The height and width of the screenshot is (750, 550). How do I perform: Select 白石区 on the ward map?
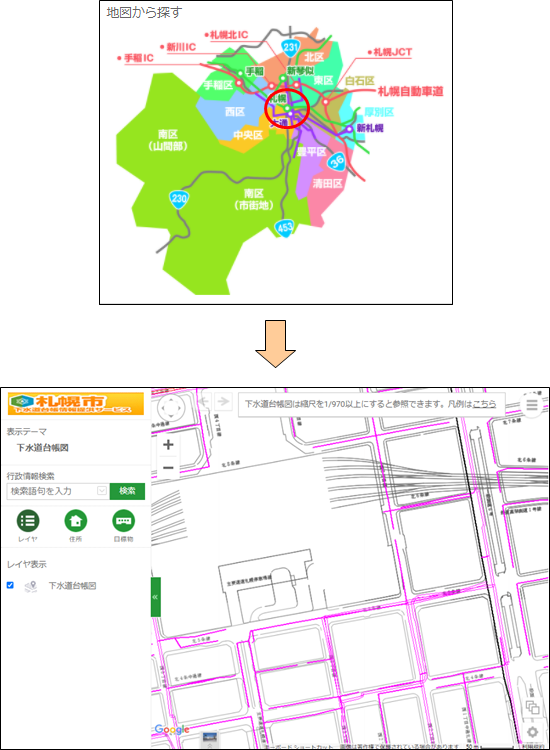360,81
